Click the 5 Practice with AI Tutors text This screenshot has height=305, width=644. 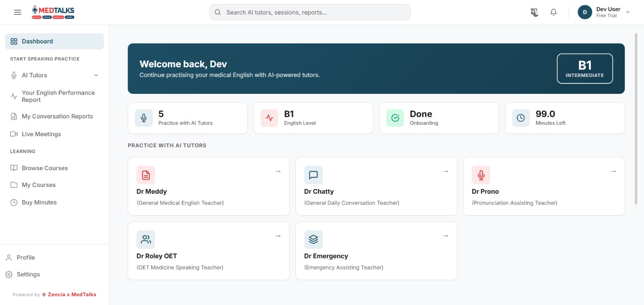(186, 118)
